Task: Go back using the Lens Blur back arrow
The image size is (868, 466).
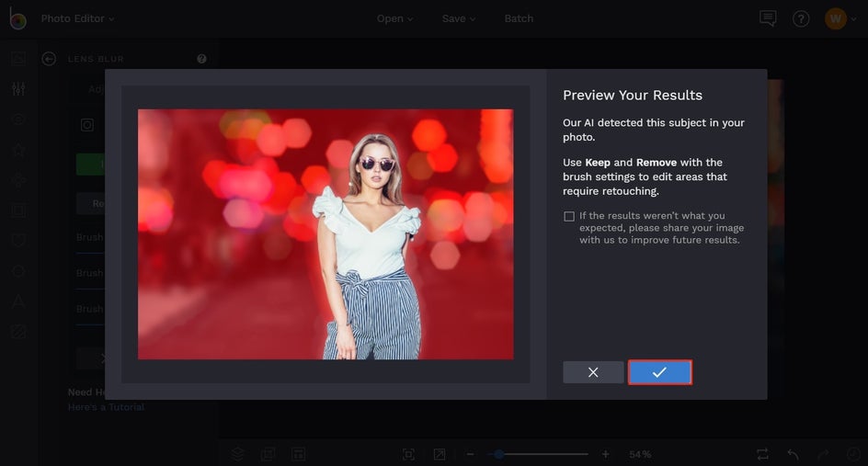Action: 49,59
